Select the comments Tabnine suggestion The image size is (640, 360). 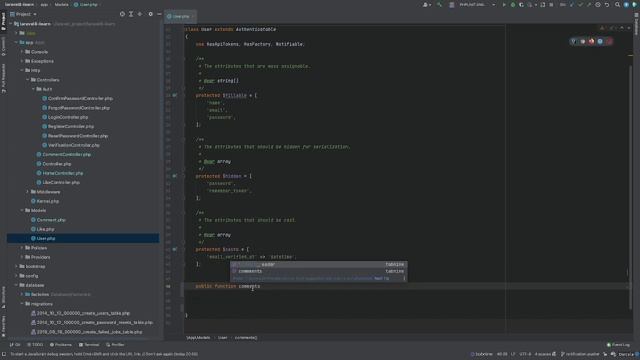point(318,271)
